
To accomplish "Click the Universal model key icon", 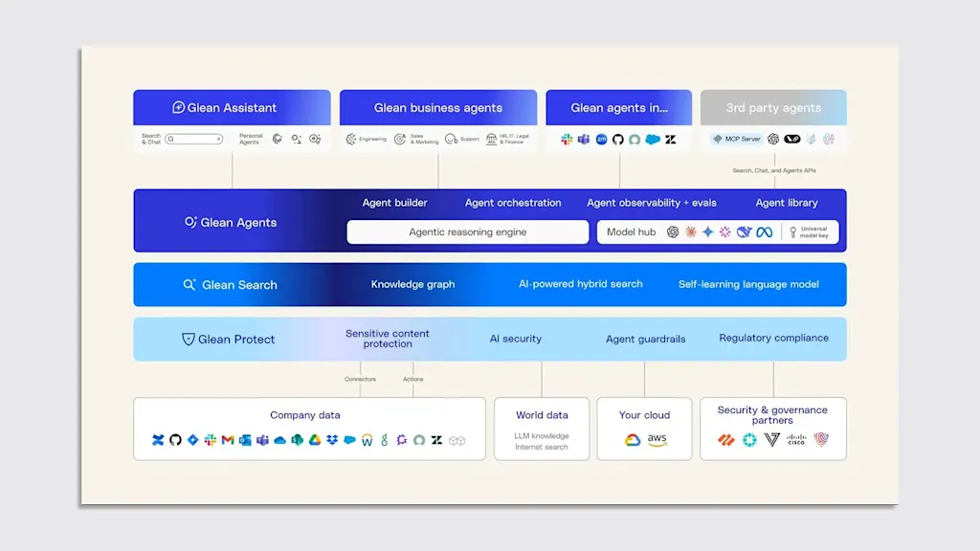I will tap(793, 232).
